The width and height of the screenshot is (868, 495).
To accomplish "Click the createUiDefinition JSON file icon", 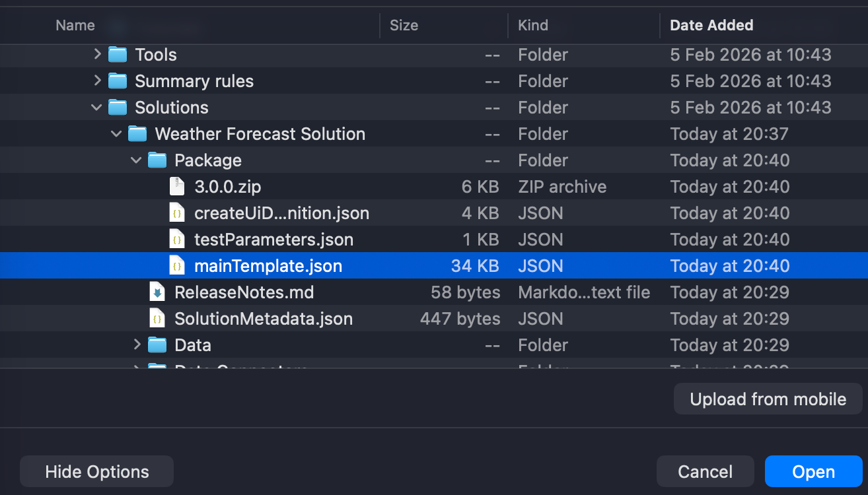I will coord(176,213).
